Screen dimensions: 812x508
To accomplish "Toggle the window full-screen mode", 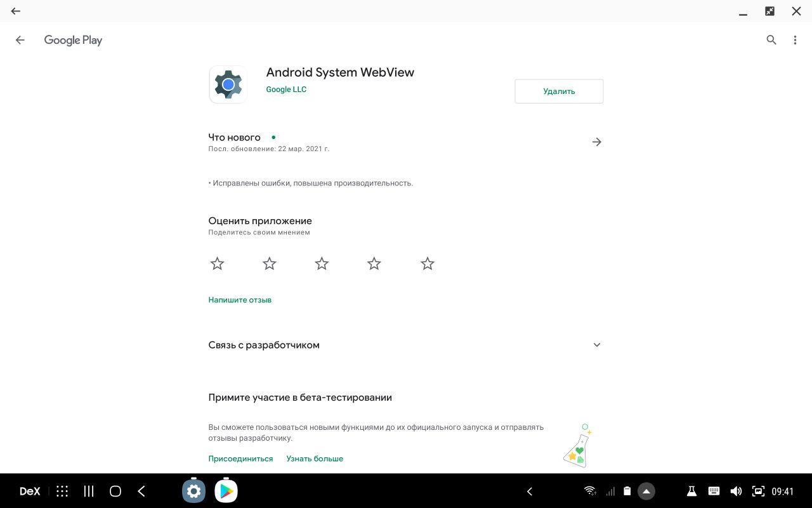I will (769, 11).
